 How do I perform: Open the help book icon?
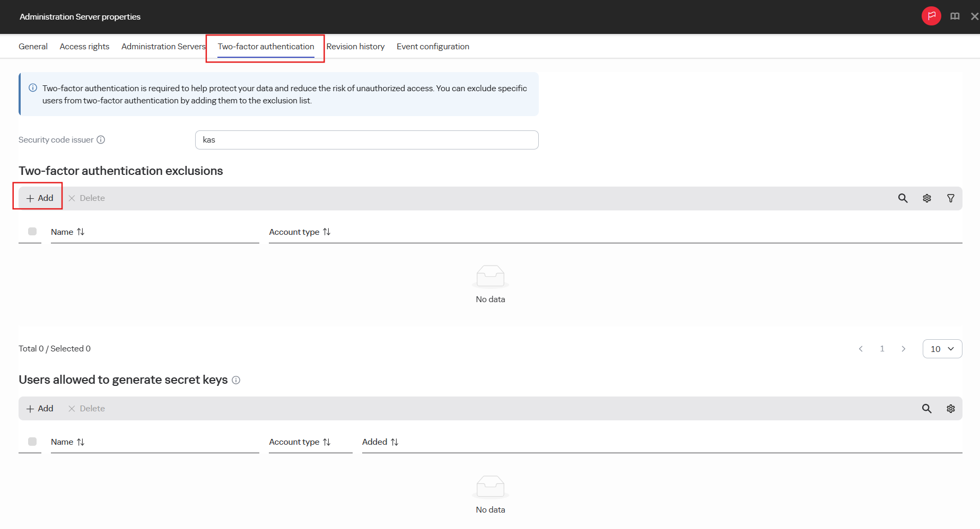955,16
